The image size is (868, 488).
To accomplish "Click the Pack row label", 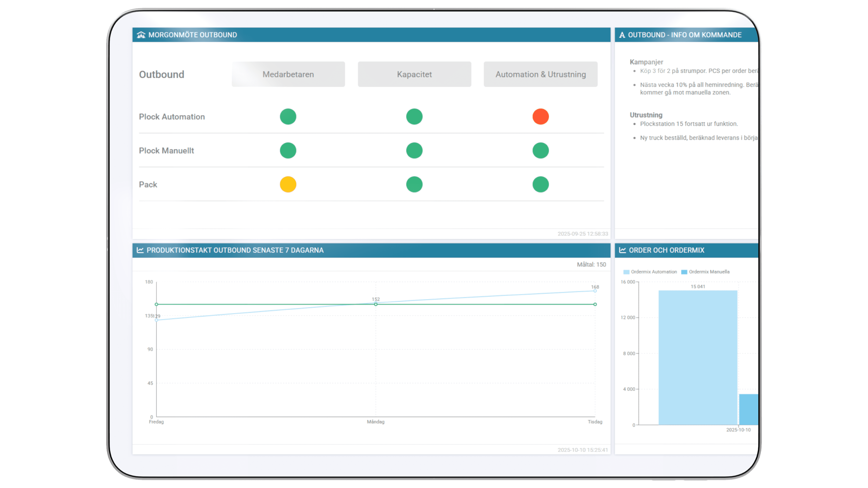I will 148,184.
